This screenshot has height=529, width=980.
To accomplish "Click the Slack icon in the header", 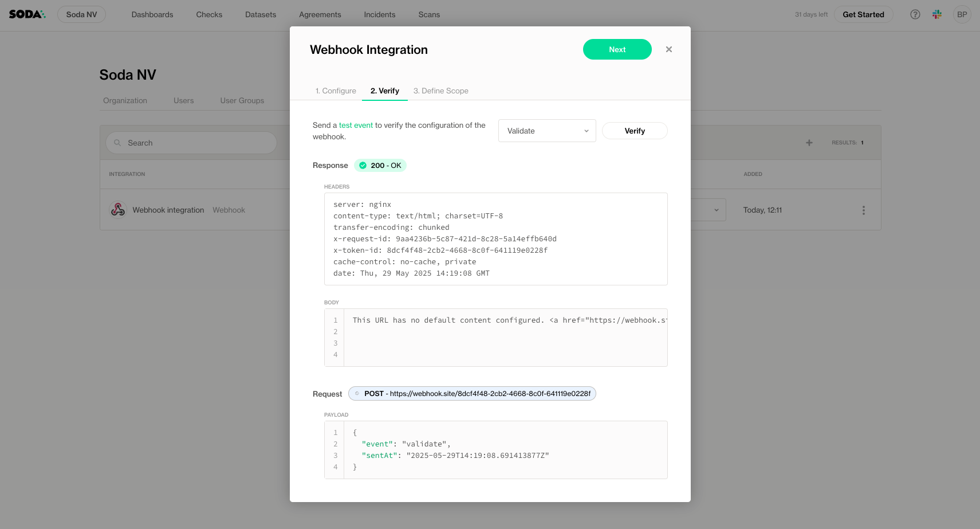I will 937,14.
